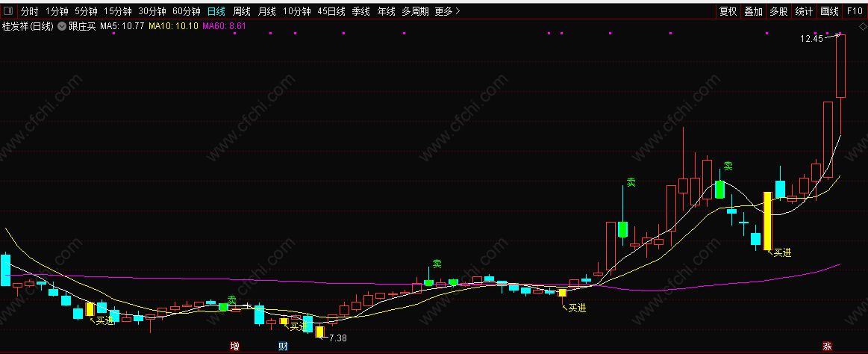Click the 增 event marker on timeline
868x354 pixels.
pos(234,347)
